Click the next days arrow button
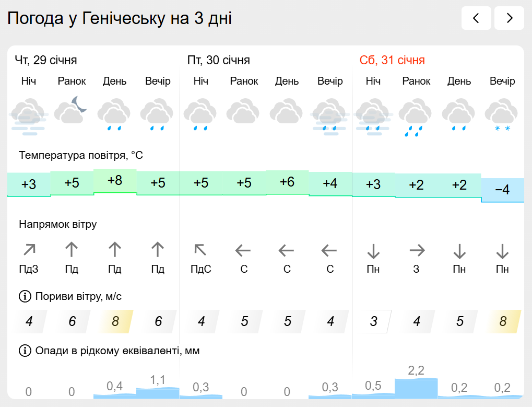This screenshot has height=407, width=532. tap(509, 18)
